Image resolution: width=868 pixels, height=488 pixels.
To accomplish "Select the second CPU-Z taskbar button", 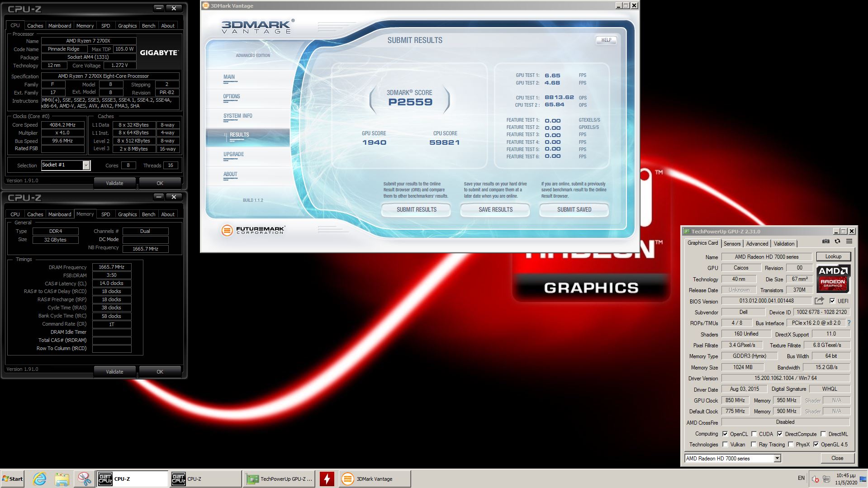I will (x=205, y=479).
